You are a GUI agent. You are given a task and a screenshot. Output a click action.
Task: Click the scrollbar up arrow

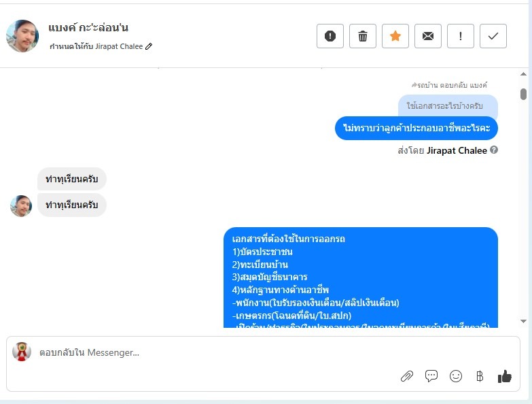tap(523, 74)
